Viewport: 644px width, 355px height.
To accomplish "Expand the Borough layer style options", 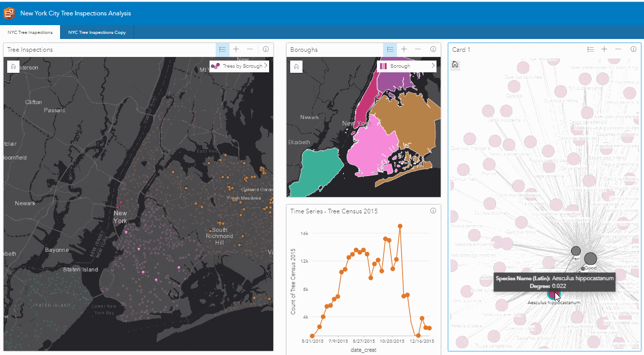I will 433,66.
